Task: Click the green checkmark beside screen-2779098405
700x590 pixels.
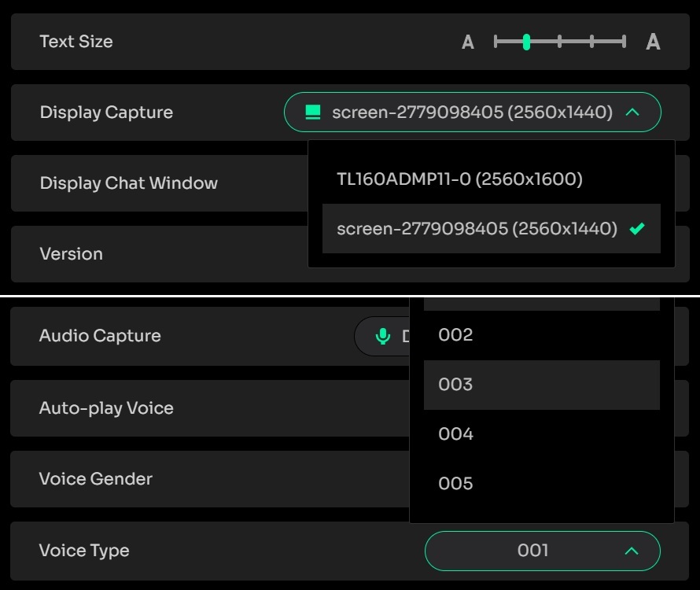Action: click(x=636, y=229)
